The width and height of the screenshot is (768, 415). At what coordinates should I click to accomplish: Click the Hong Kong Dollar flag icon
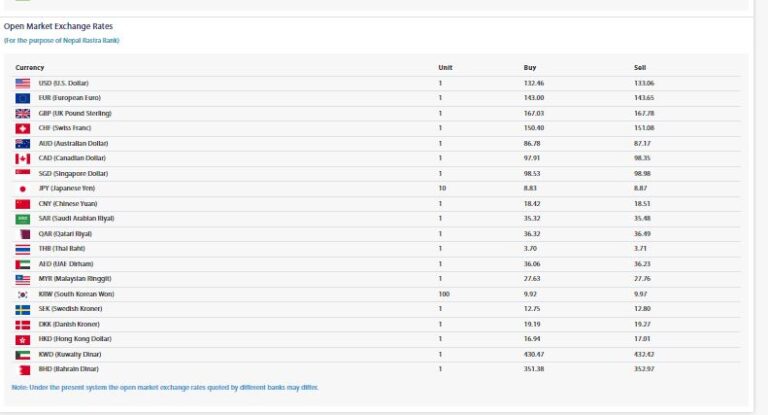(x=22, y=339)
